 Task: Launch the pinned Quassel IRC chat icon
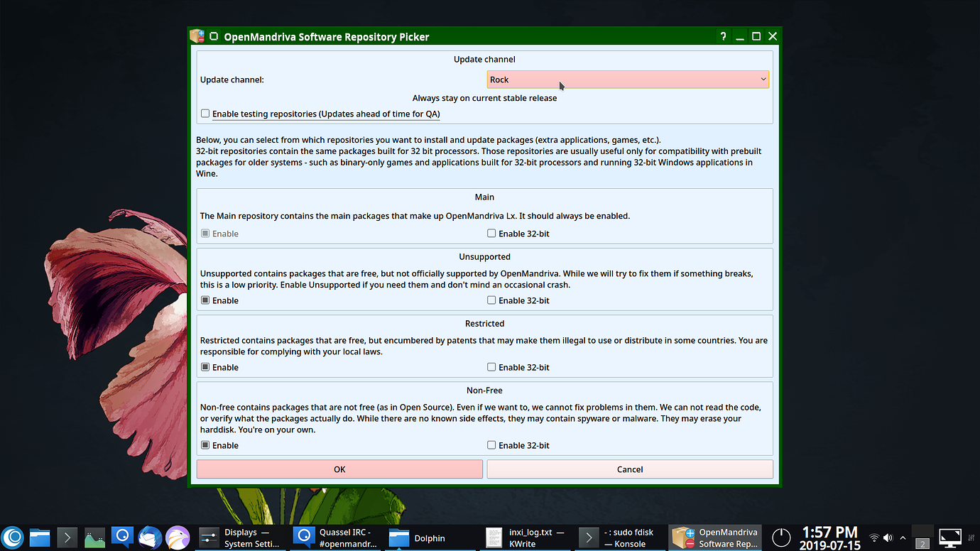coord(122,538)
